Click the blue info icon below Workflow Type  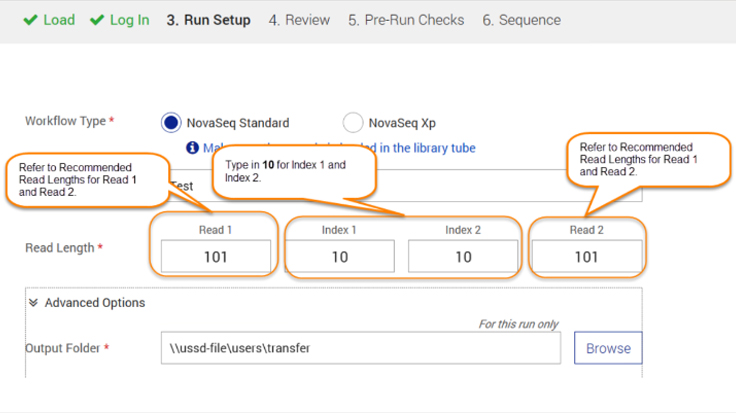tap(193, 148)
